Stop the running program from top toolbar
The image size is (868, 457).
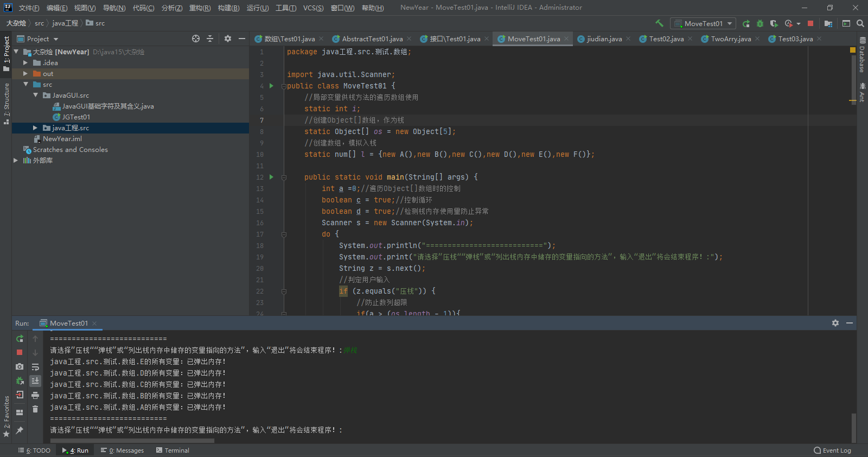[810, 23]
